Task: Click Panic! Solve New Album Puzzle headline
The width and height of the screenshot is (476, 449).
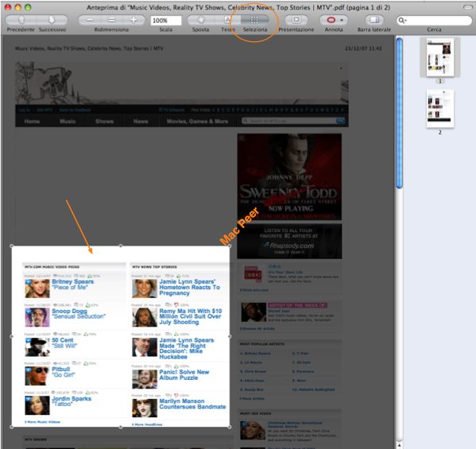Action: tap(184, 375)
